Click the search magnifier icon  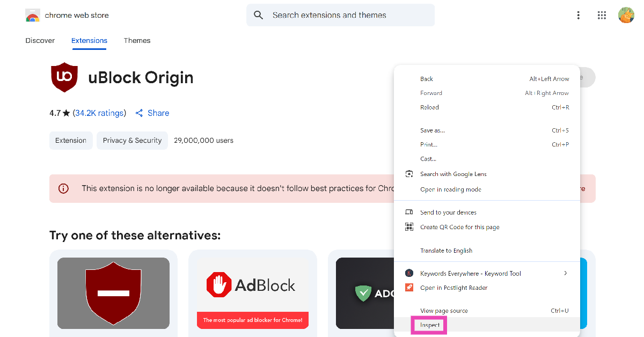pyautogui.click(x=258, y=15)
